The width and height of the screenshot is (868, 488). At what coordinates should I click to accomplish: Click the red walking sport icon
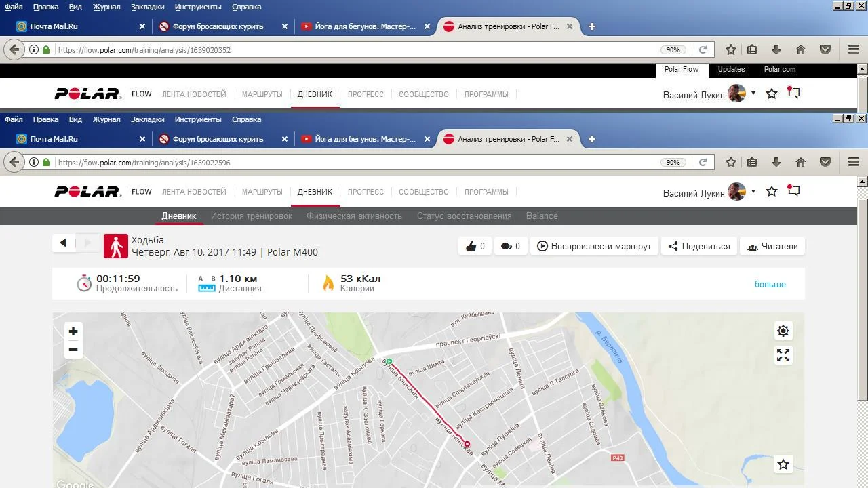click(116, 247)
